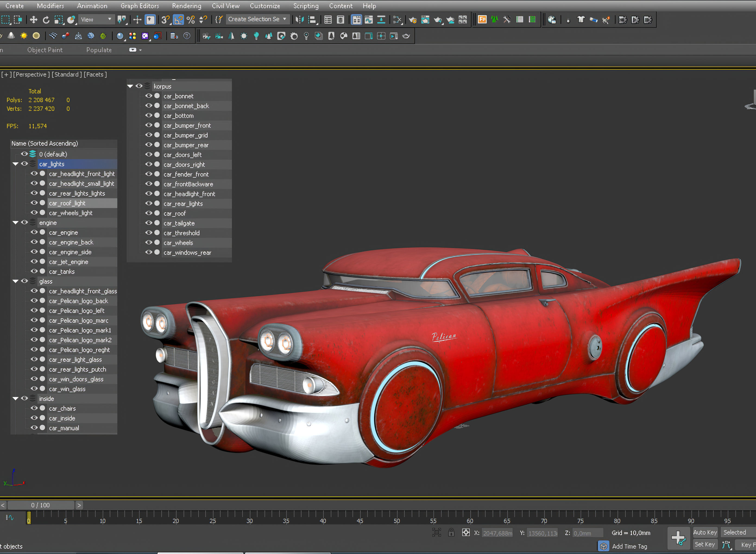Select the Move transform tool
The image size is (756, 554).
point(33,20)
